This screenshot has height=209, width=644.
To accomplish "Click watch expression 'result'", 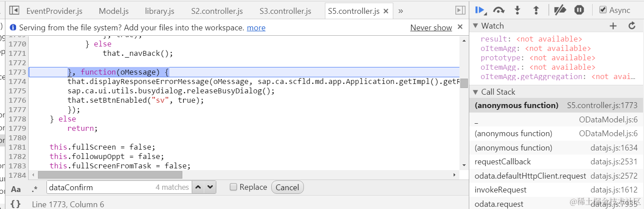I will pos(494,39).
